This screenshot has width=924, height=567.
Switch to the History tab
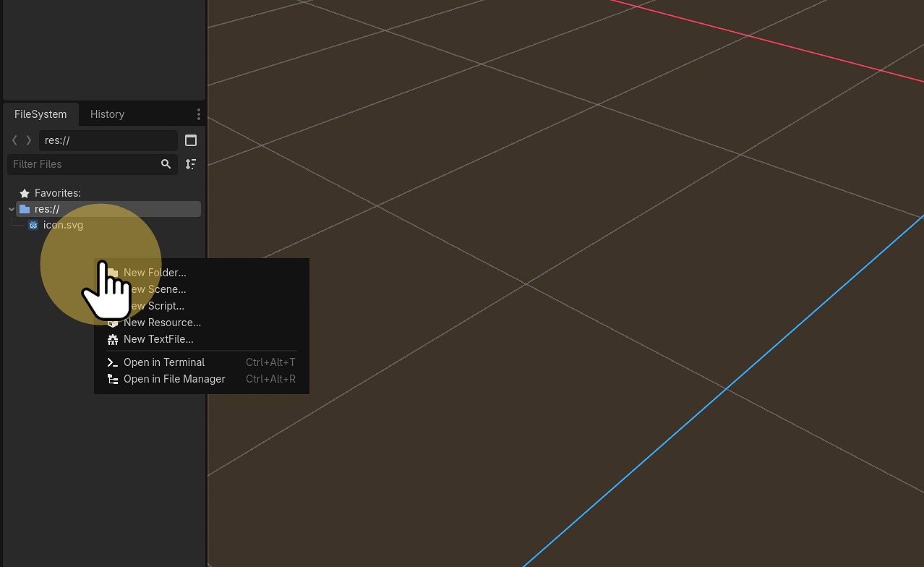click(x=107, y=114)
